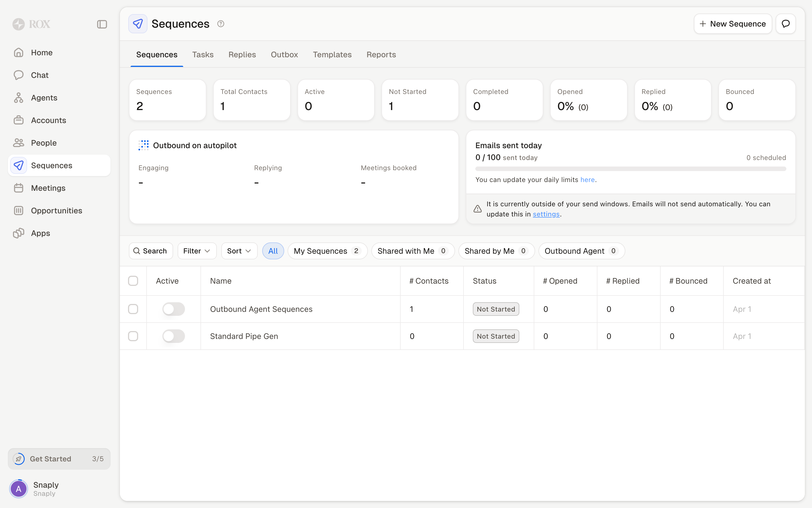Click the Not Started badge for Outbound Agent Sequences
Screen dimensions: 812x508
point(496,309)
